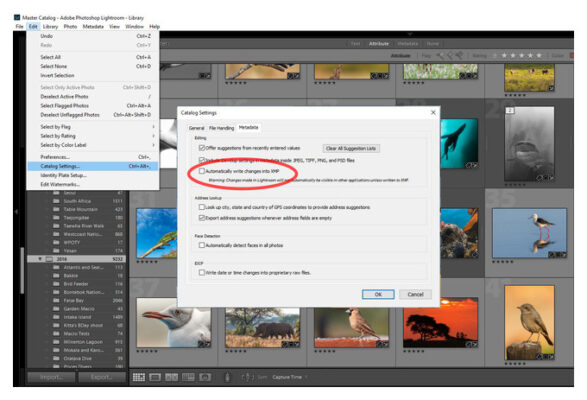Click the folder icon beside False Bay
Image resolution: width=587 pixels, height=400 pixels.
tap(56, 300)
